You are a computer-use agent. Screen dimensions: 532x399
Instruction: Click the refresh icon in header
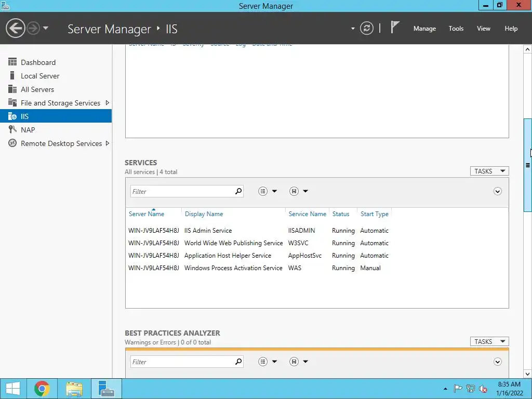pos(367,28)
